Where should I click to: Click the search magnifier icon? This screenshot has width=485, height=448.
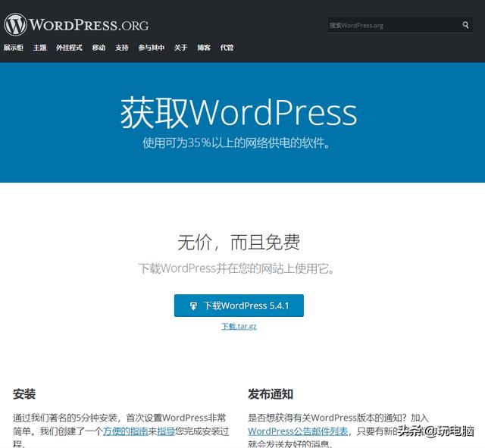pyautogui.click(x=466, y=25)
